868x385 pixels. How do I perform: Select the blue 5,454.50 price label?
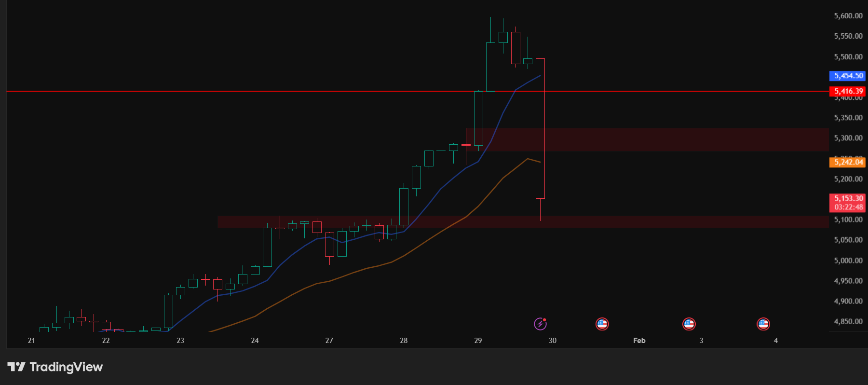tap(847, 76)
